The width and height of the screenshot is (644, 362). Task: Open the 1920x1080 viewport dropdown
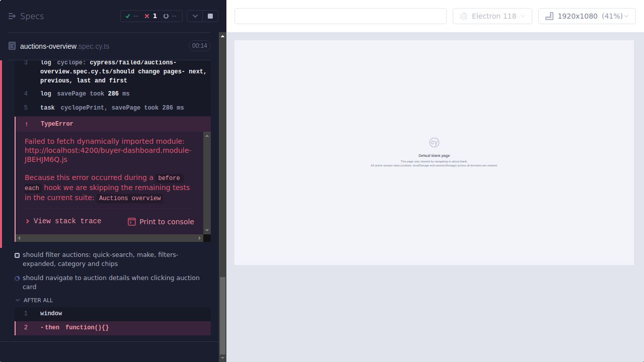[587, 16]
